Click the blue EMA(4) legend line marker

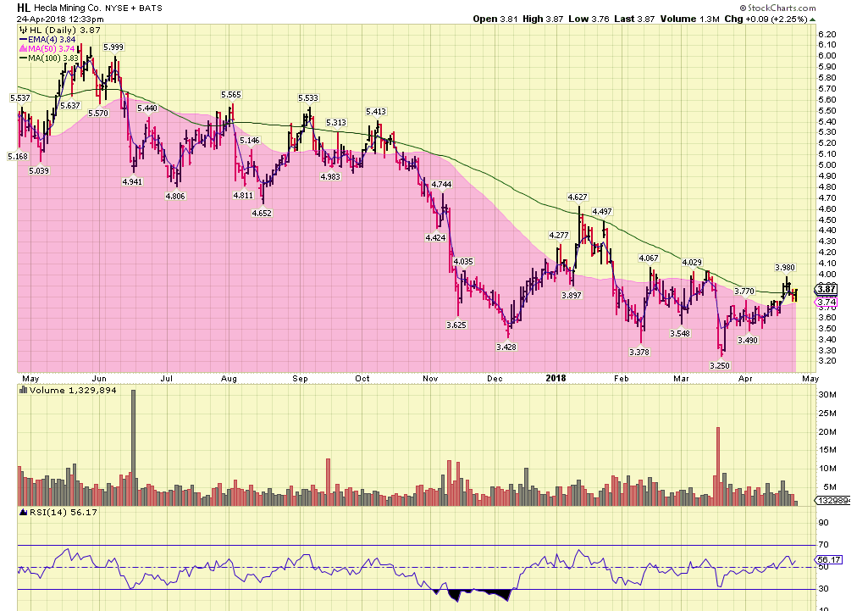coord(23,39)
